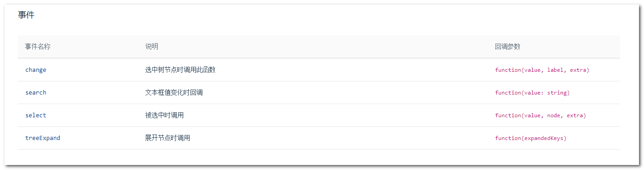Click the change event name
Screen dimensions: 644x170
click(x=36, y=70)
